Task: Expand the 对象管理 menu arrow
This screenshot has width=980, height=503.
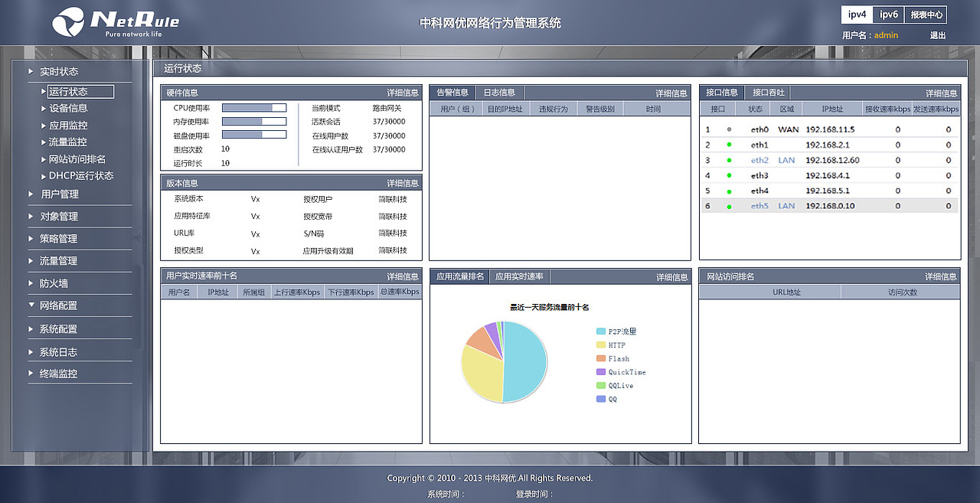Action: tap(31, 217)
